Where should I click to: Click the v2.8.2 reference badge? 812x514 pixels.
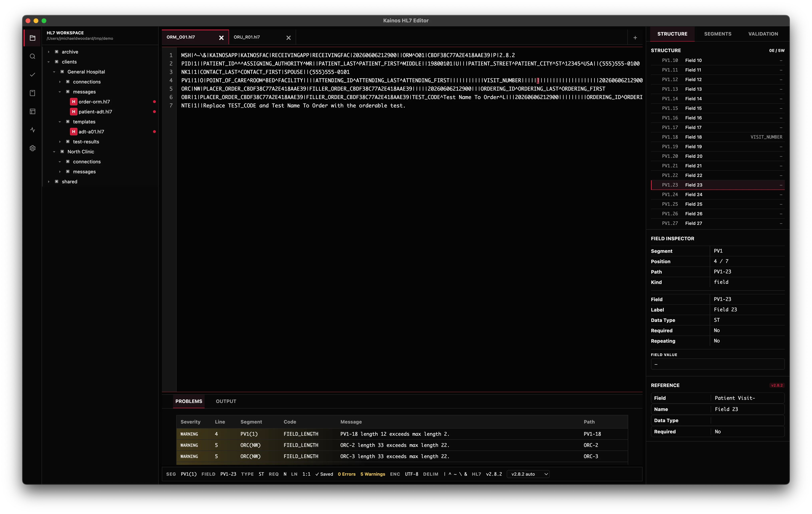coord(777,385)
